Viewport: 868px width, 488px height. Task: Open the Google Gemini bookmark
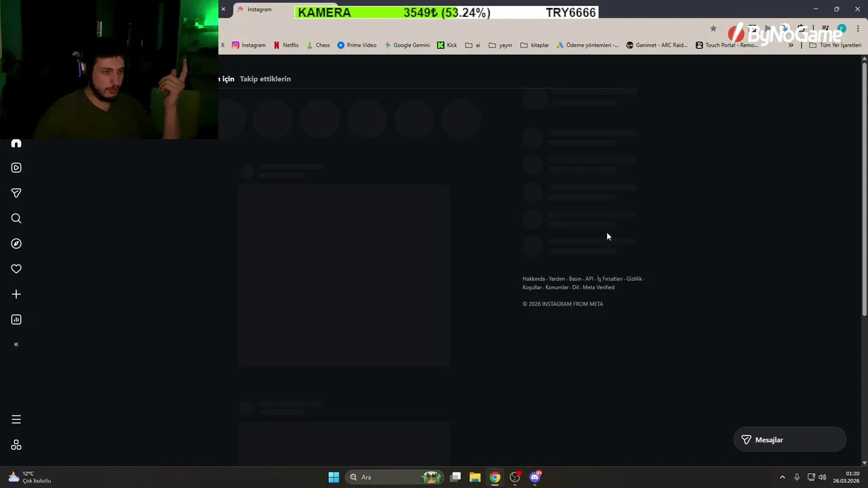tap(407, 45)
